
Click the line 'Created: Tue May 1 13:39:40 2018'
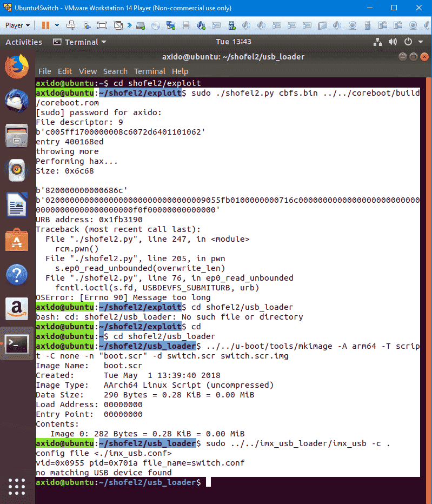(x=128, y=375)
